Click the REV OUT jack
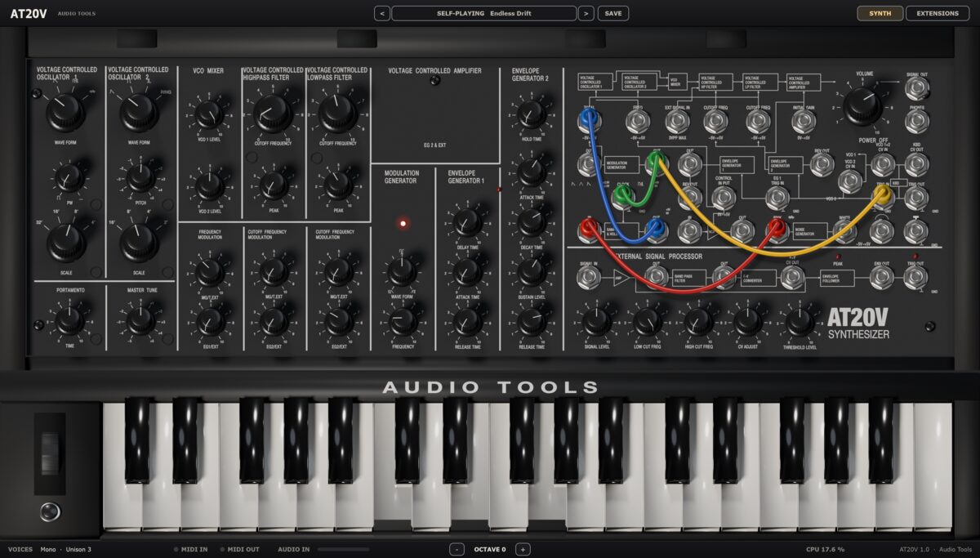 pyautogui.click(x=822, y=165)
